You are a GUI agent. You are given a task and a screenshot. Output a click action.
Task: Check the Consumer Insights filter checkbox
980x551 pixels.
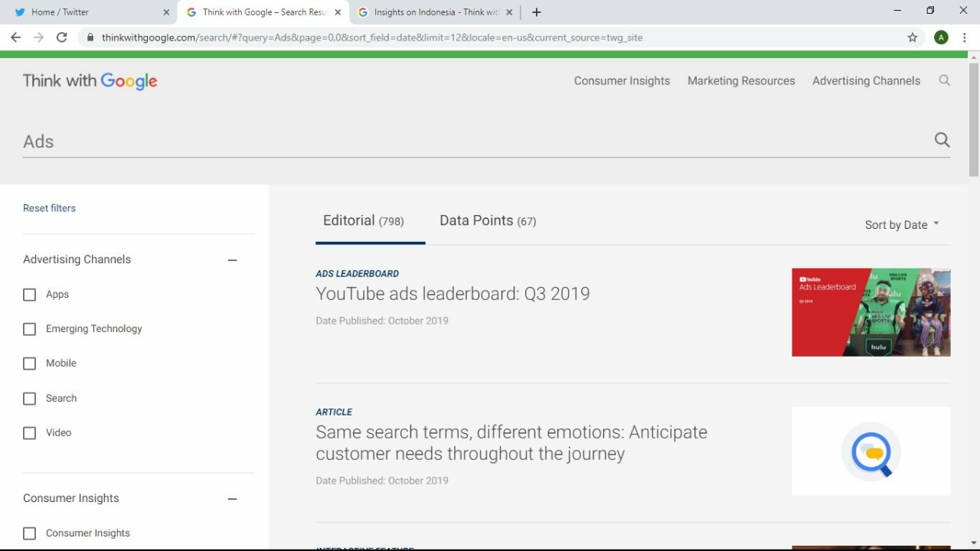(29, 533)
